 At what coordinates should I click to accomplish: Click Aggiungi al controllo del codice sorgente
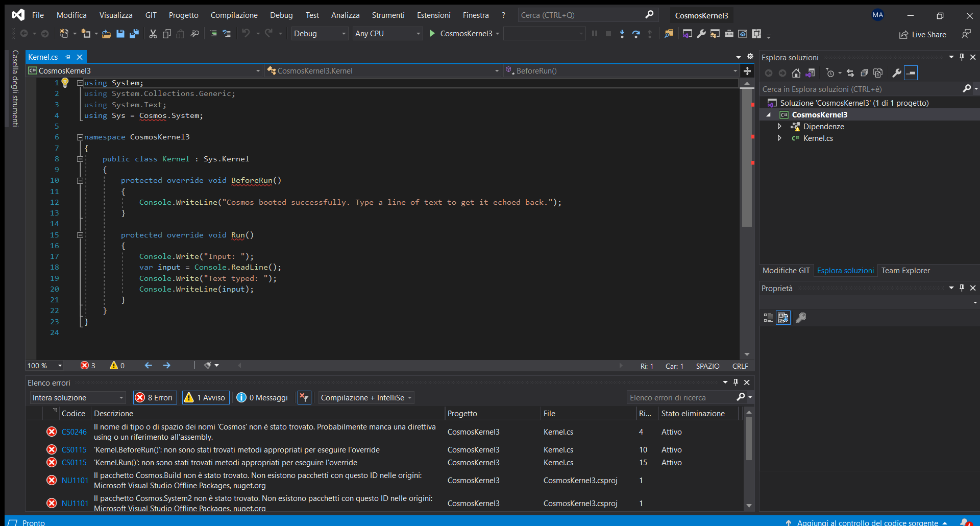point(868,522)
